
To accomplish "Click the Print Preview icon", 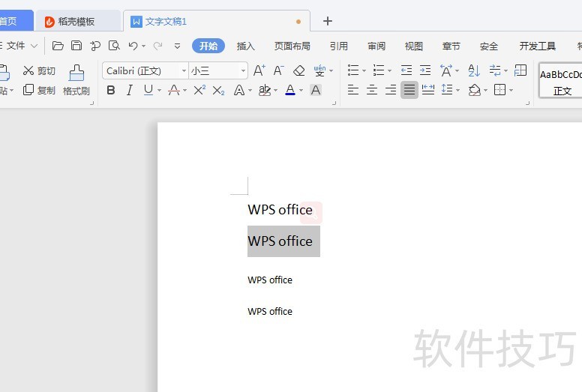I will 114,46.
